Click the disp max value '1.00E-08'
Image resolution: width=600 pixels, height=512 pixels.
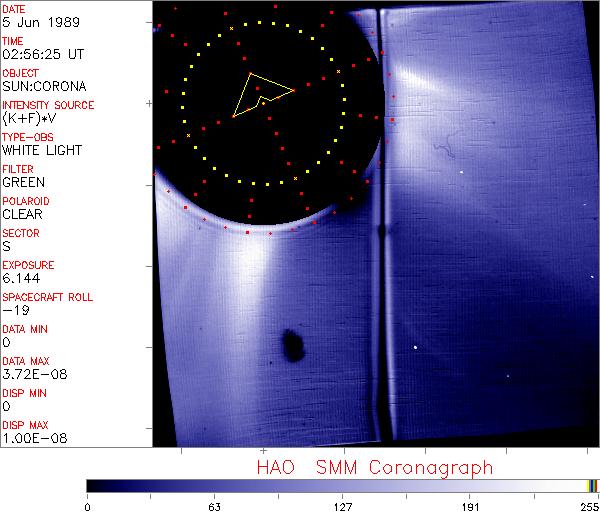pyautogui.click(x=34, y=438)
